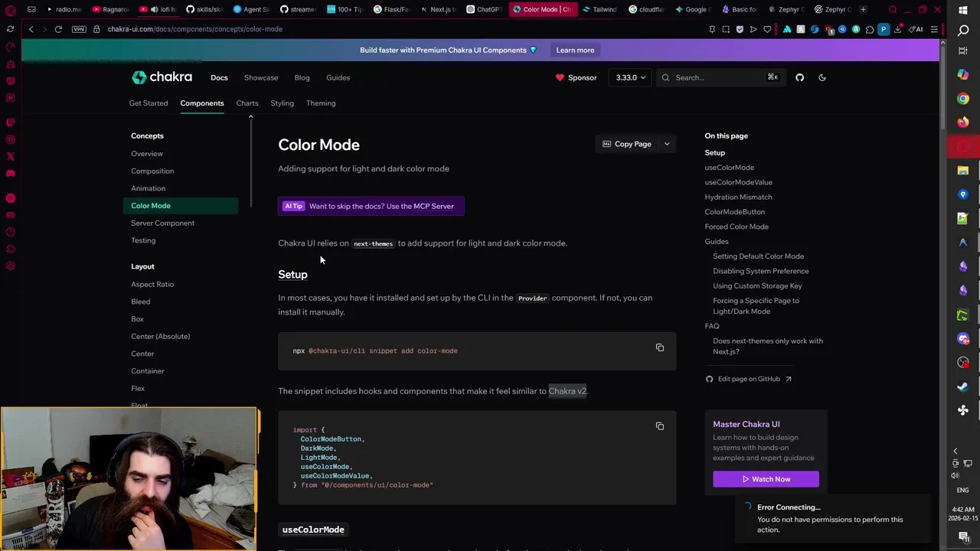This screenshot has height=551, width=980.
Task: Click the Use the MCP Server tip
Action: click(x=371, y=206)
